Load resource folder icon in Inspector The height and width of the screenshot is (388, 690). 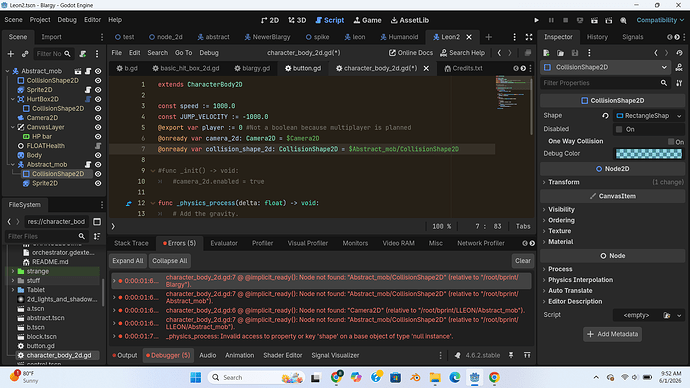tap(560, 53)
